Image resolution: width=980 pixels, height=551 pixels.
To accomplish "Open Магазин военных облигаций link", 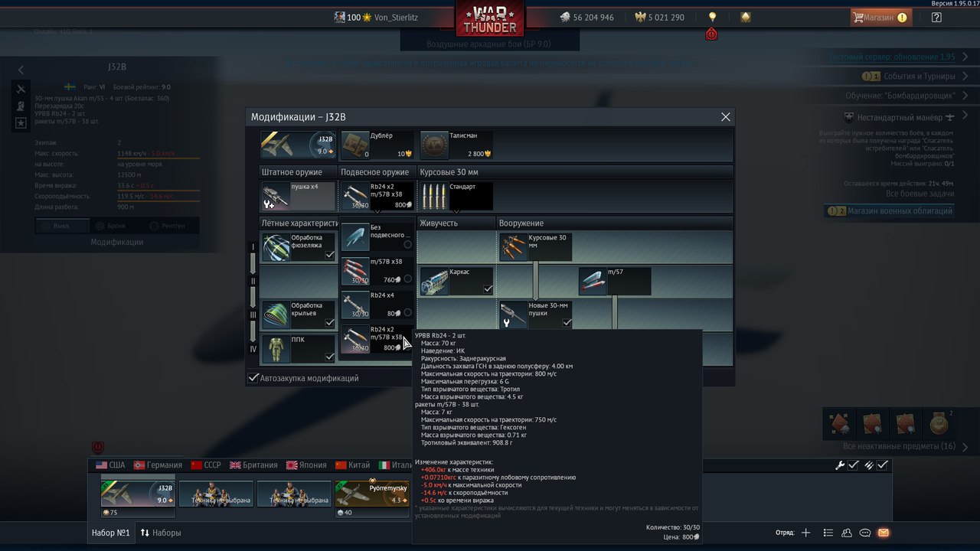I will [x=890, y=211].
